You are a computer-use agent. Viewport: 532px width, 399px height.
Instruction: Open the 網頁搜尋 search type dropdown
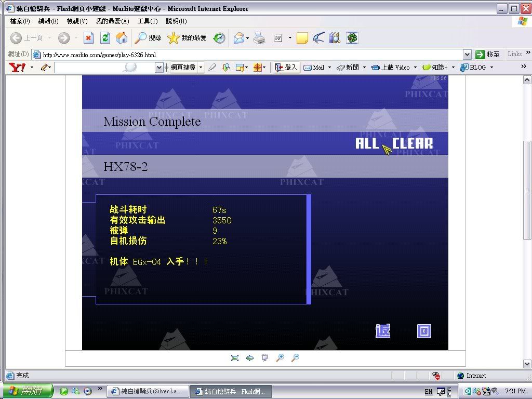(x=201, y=68)
